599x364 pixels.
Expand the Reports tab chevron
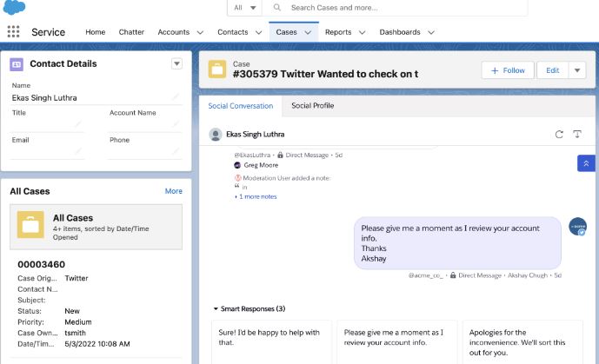click(363, 32)
